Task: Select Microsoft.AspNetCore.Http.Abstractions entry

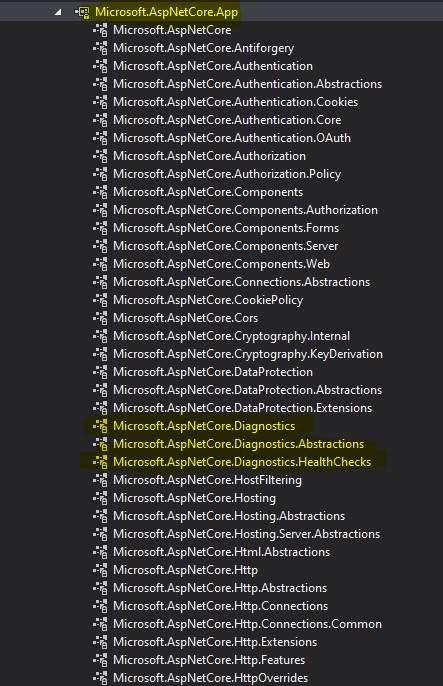Action: pyautogui.click(x=220, y=588)
